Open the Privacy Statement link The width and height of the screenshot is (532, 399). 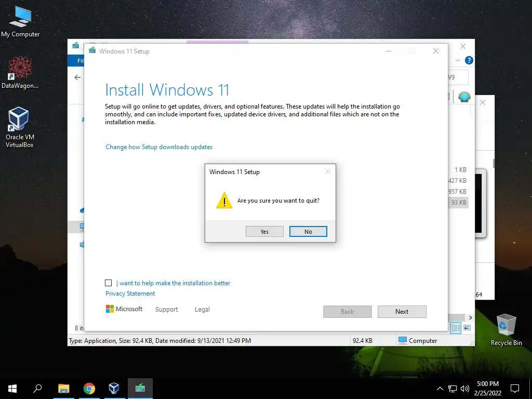130,294
